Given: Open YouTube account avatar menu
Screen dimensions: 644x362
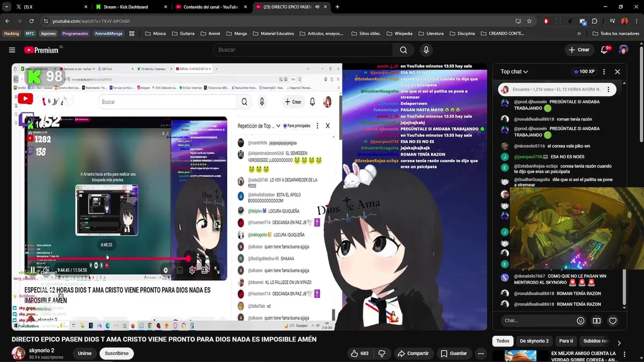Looking at the screenshot, I should (624, 50).
